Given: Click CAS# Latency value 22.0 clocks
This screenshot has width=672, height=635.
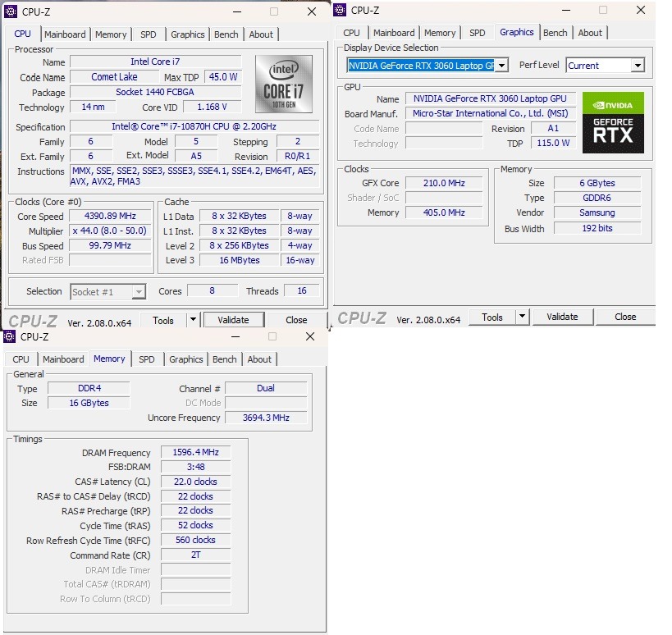Looking at the screenshot, I should click(x=196, y=482).
